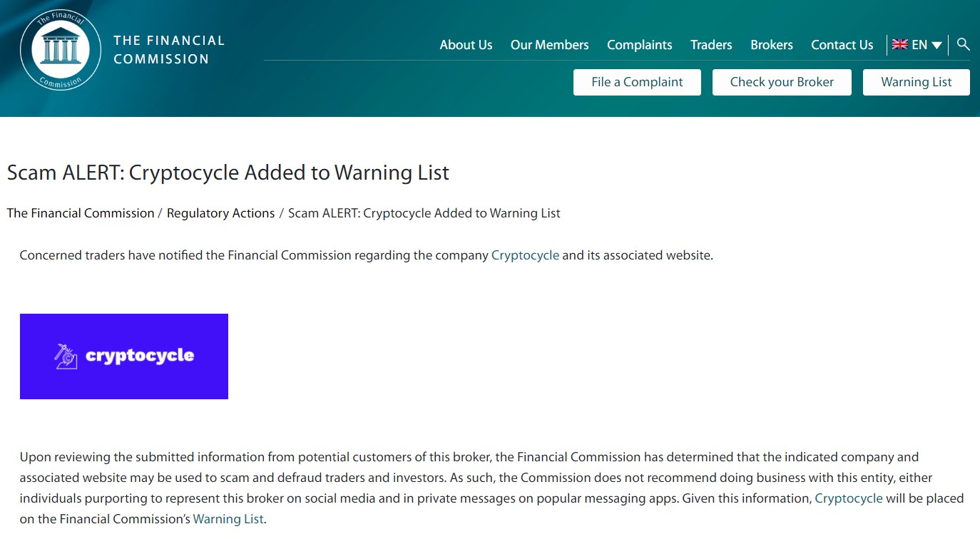Click the Cryptocycle link in second paragraph
The image size is (980, 539).
pos(849,498)
